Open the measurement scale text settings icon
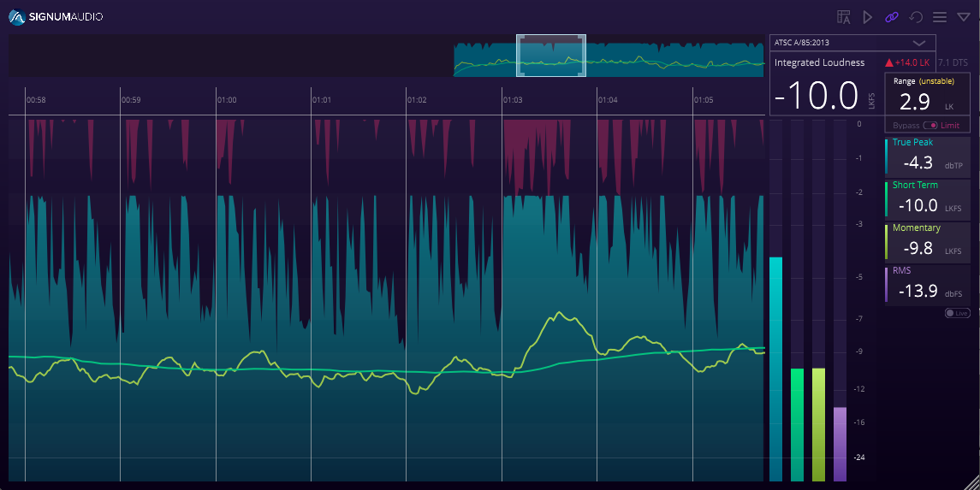This screenshot has height=490, width=980. (x=844, y=17)
